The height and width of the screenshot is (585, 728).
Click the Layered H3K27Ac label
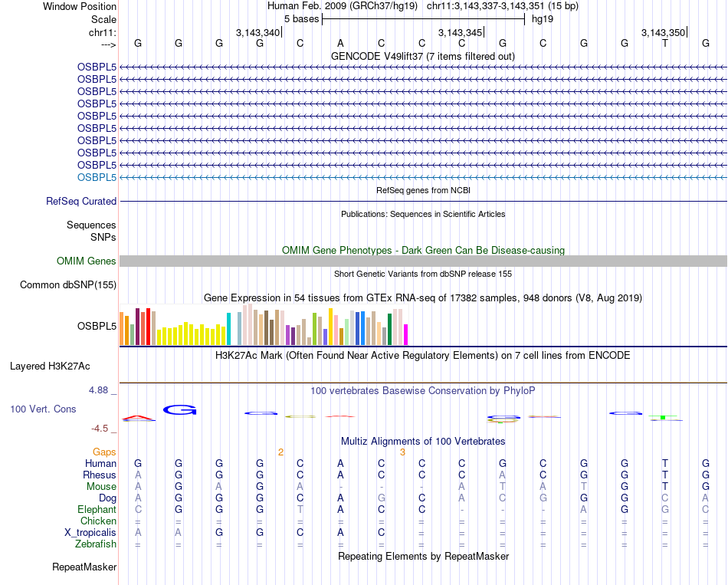tap(50, 366)
